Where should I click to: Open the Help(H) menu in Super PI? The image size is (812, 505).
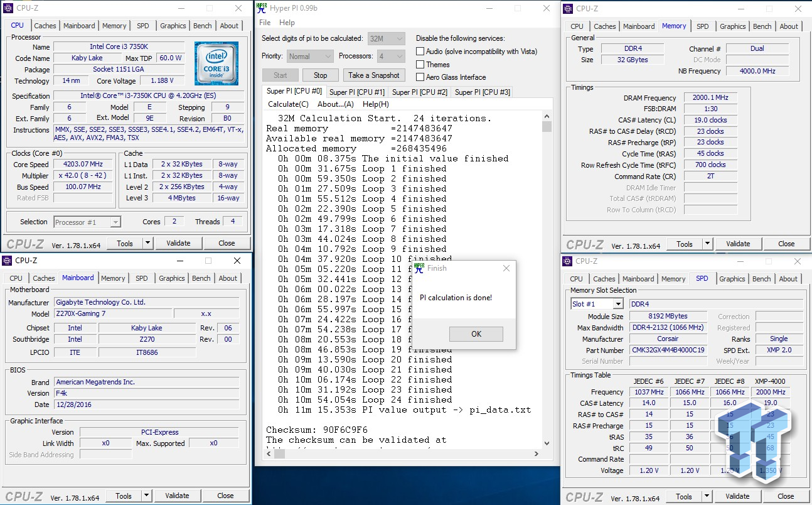375,104
